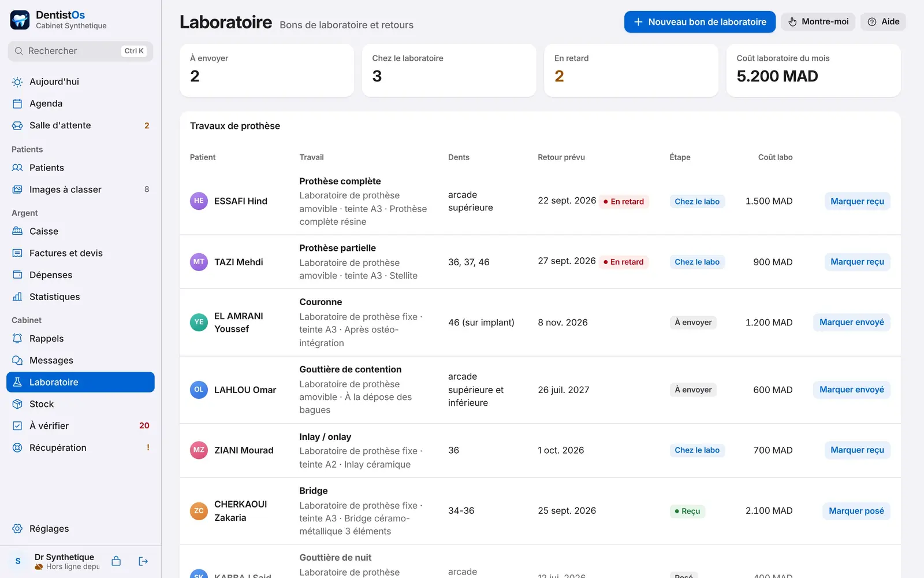Click Prothèse complète work title
The image size is (924, 578).
[340, 181]
